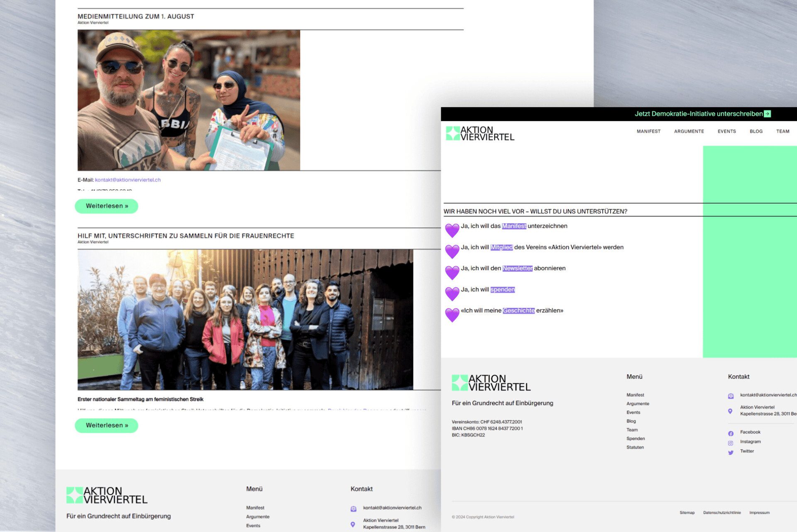Click the location pin icon in left footer
Image resolution: width=797 pixels, height=532 pixels.
(x=353, y=524)
